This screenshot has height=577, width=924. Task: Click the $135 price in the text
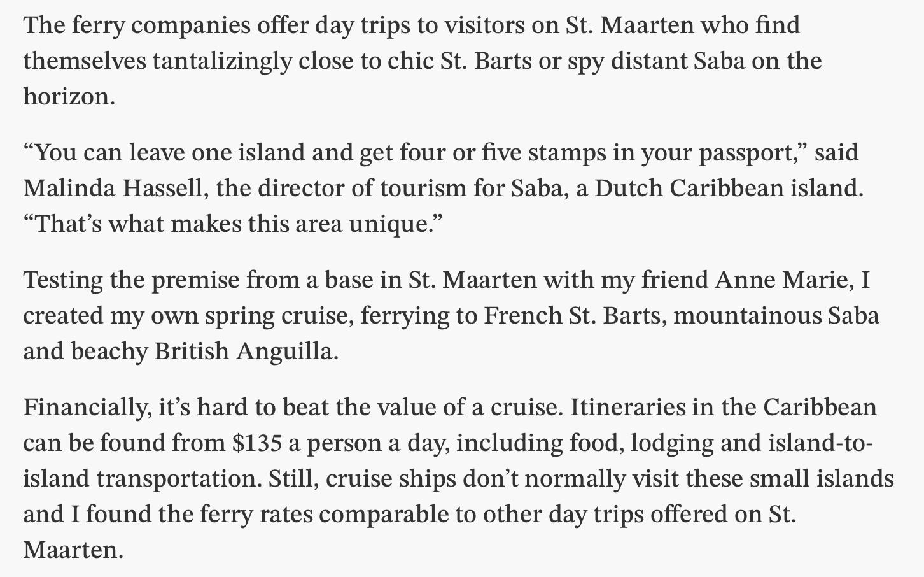point(257,443)
